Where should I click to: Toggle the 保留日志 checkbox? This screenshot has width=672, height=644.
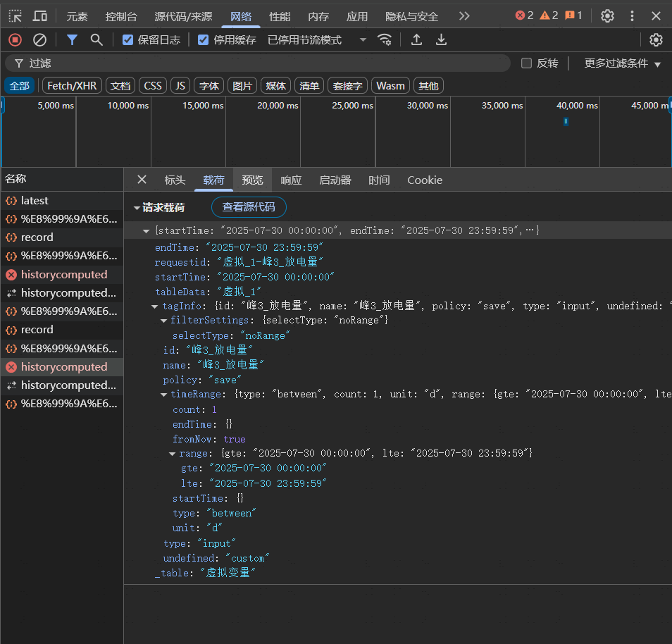127,40
